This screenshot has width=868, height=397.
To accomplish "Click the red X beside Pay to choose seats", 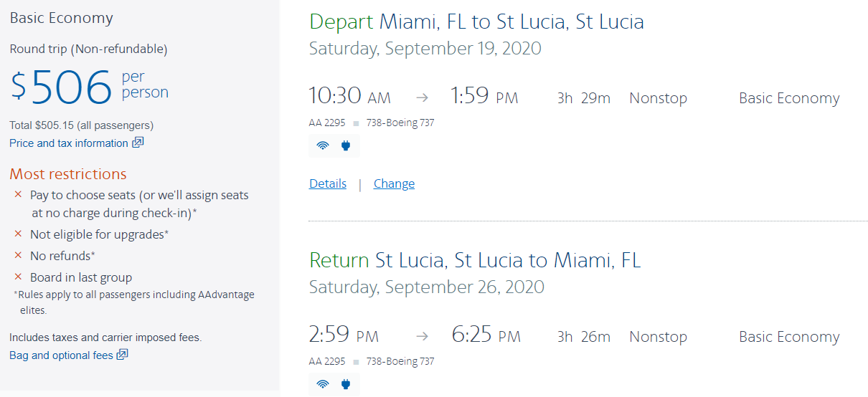I will [x=18, y=195].
